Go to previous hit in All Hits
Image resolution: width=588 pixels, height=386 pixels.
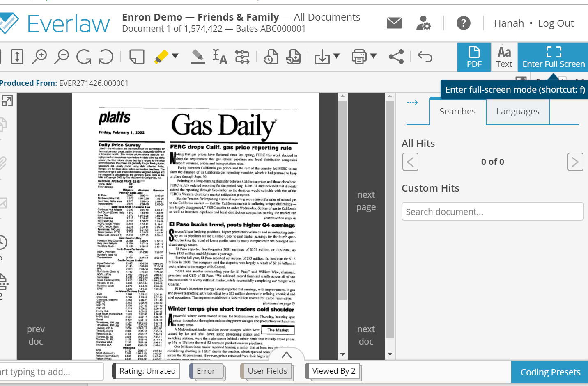click(x=410, y=162)
